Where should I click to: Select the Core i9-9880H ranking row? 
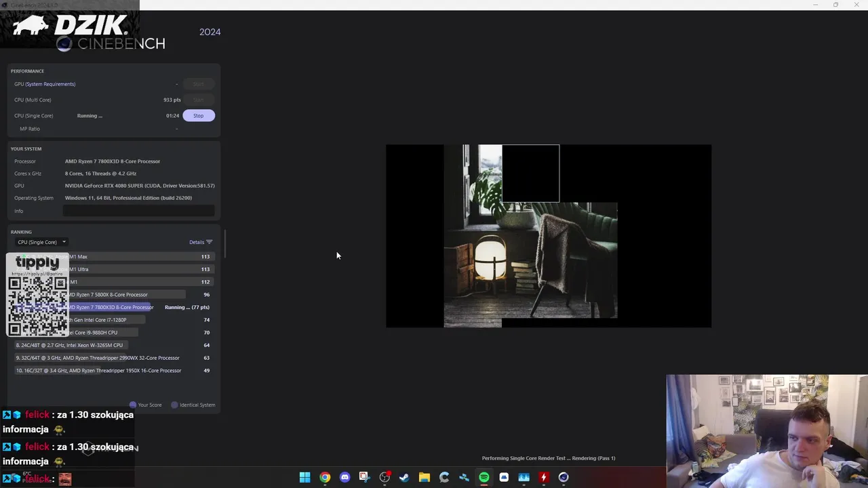113,333
